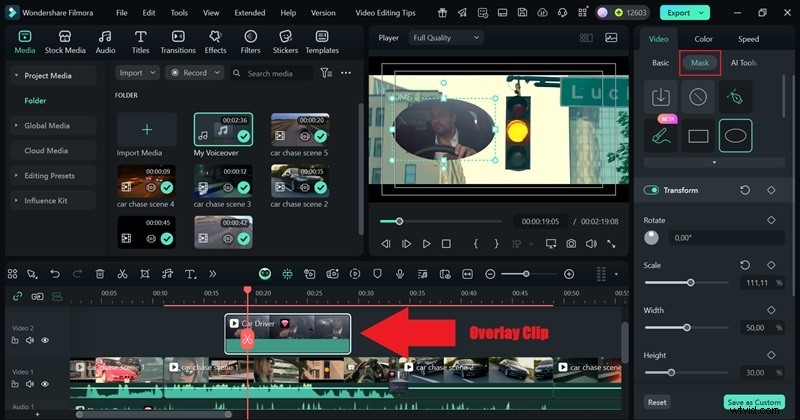Click the Search media field

click(x=271, y=73)
